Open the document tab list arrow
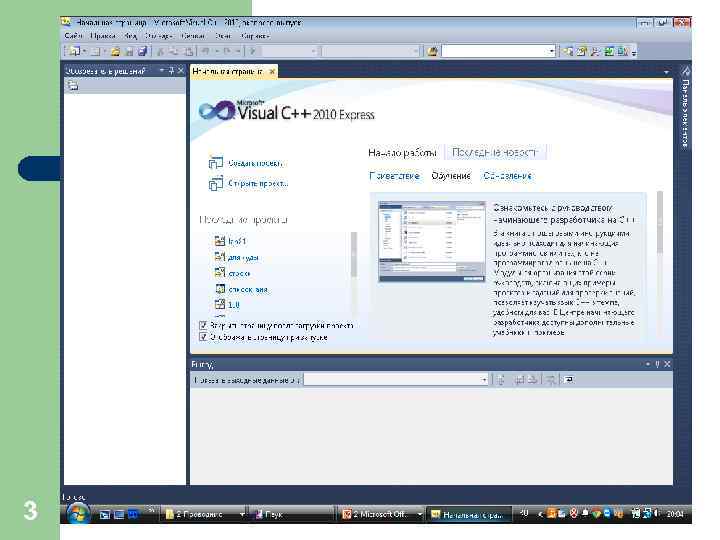This screenshot has width=720, height=540. [x=666, y=72]
